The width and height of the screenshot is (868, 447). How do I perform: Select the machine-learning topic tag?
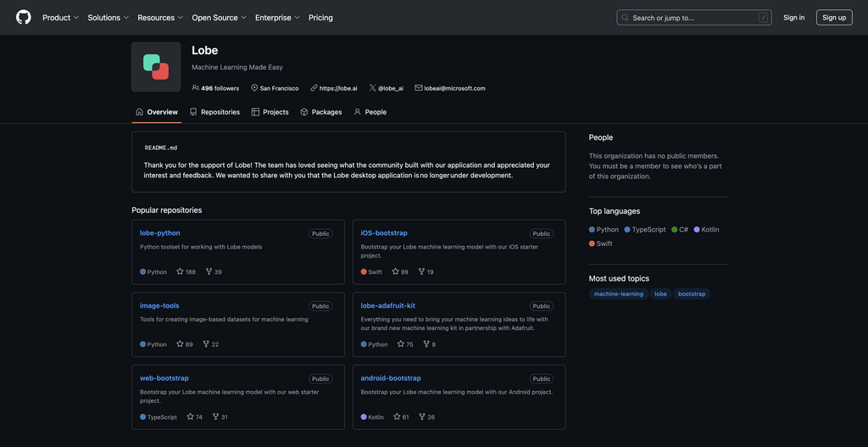click(618, 294)
